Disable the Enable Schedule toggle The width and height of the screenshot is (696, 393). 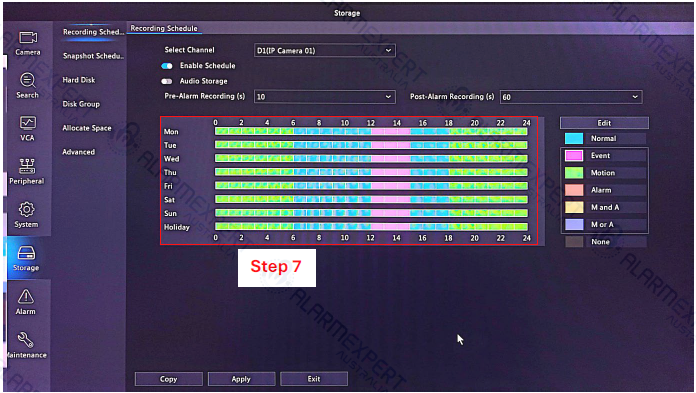tap(167, 66)
